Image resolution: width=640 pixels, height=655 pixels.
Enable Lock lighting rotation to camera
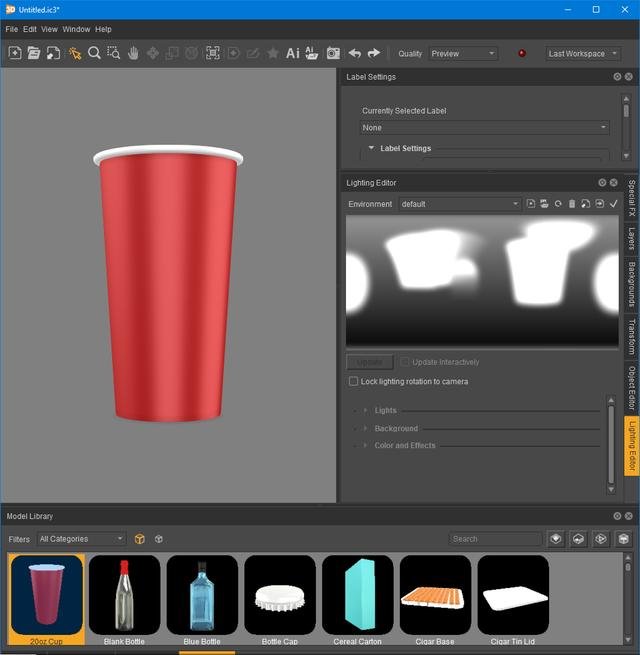point(353,381)
